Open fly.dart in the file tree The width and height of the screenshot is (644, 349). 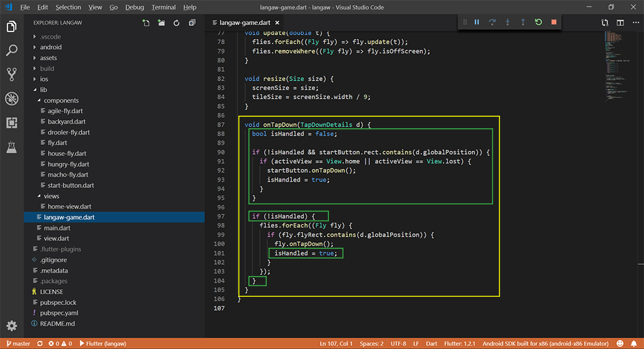tap(57, 143)
